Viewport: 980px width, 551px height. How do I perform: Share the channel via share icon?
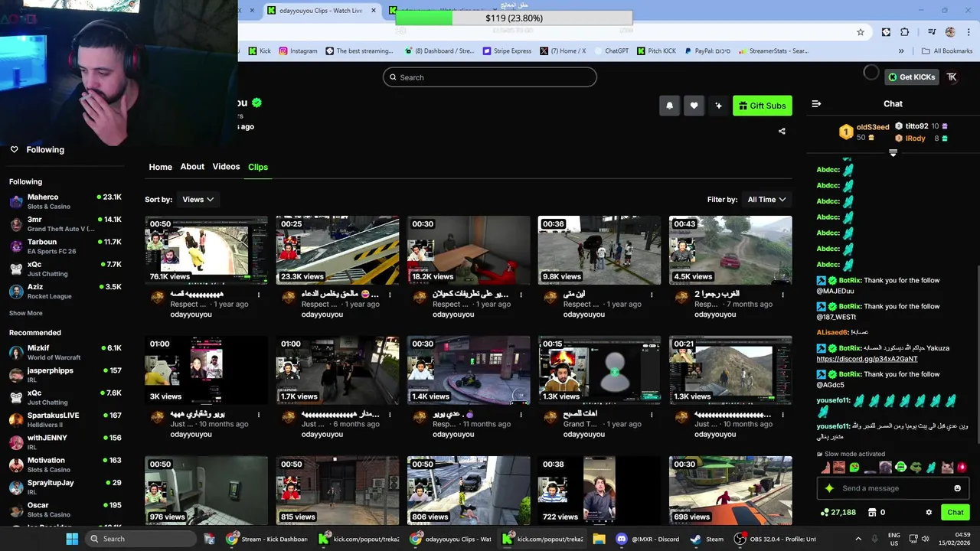click(x=782, y=131)
